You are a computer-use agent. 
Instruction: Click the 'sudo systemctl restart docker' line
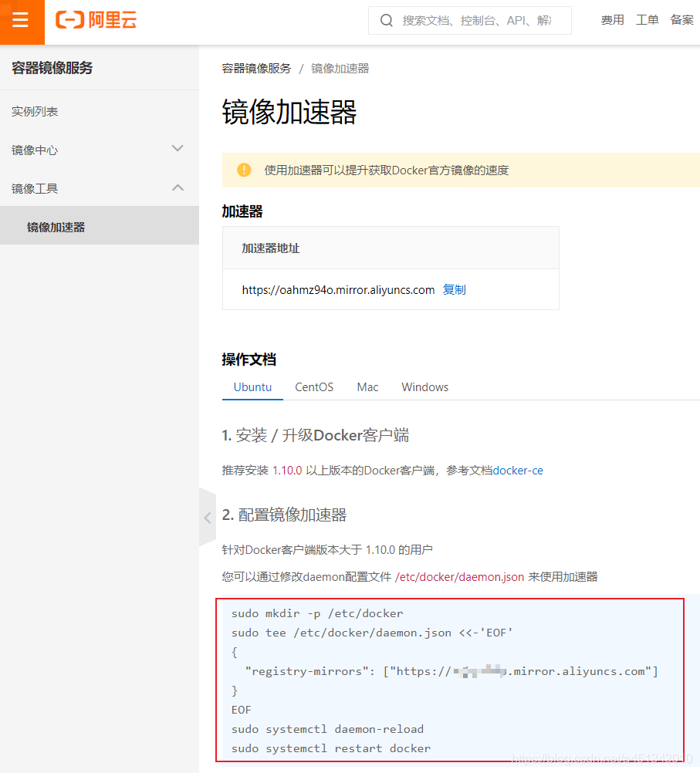[331, 748]
